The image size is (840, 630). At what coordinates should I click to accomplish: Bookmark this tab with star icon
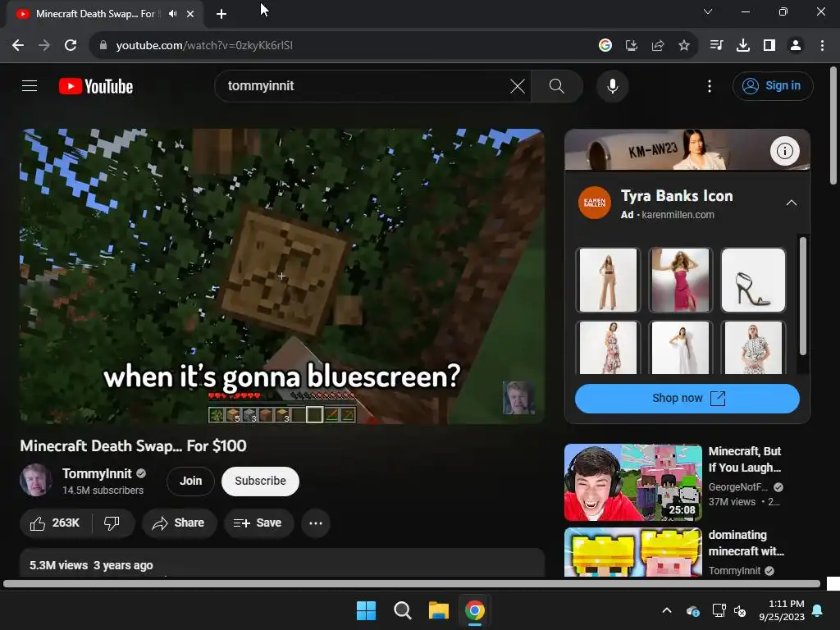(x=683, y=46)
